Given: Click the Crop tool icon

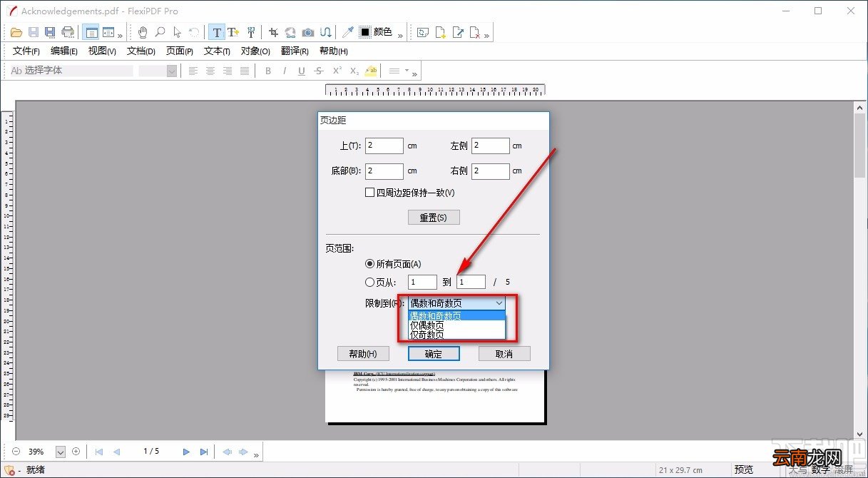Looking at the screenshot, I should [273, 32].
